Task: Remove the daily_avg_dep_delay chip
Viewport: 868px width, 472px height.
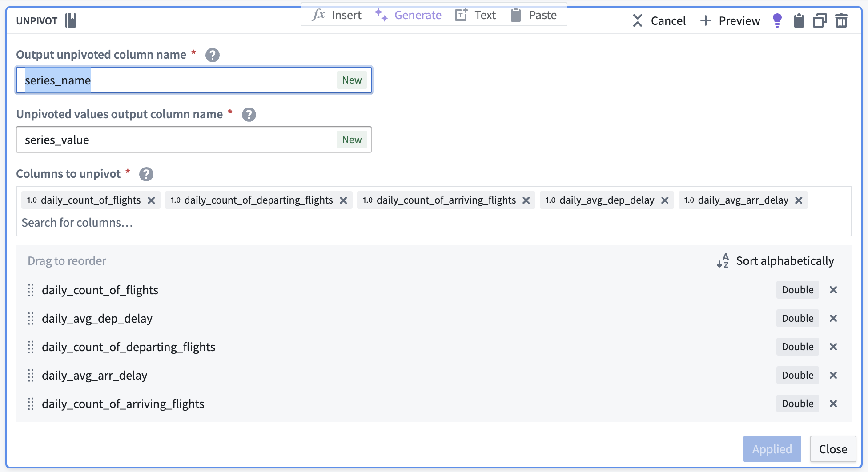Action: tap(665, 200)
